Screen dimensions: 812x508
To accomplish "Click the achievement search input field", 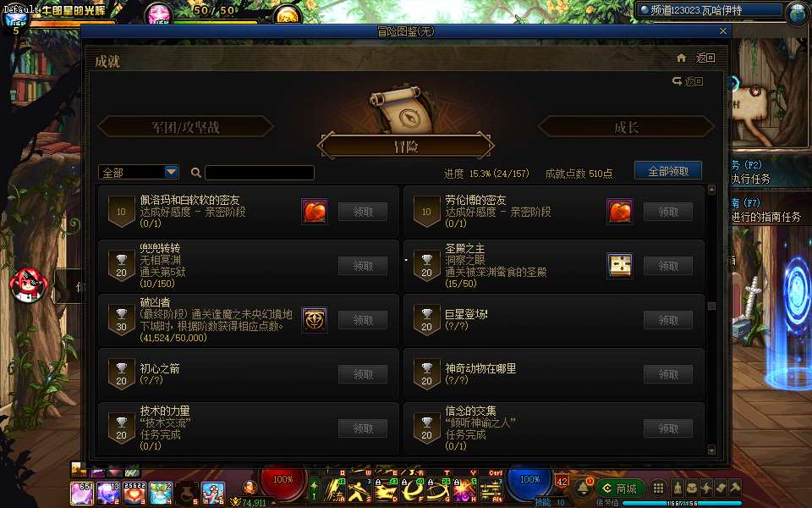I will 260,173.
